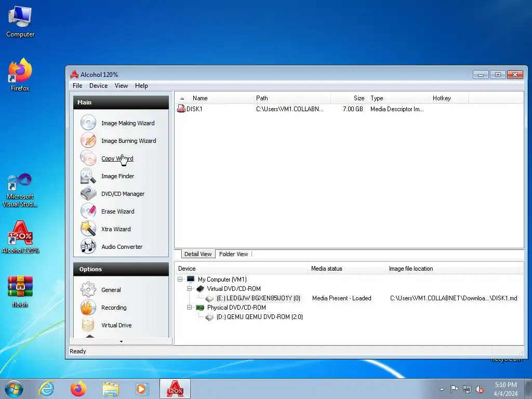The height and width of the screenshot is (399, 532).
Task: Click the network tray icon
Action: tap(467, 389)
